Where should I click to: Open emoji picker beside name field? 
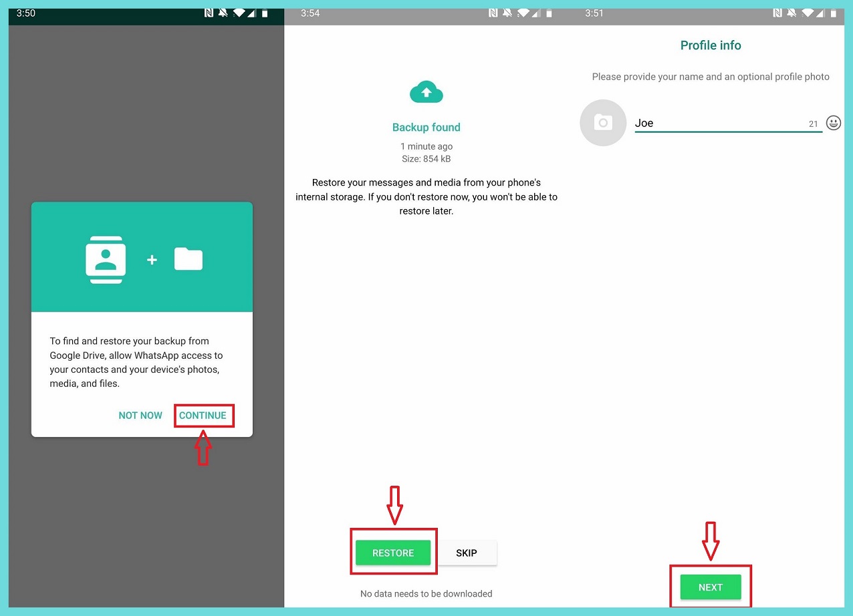click(834, 123)
